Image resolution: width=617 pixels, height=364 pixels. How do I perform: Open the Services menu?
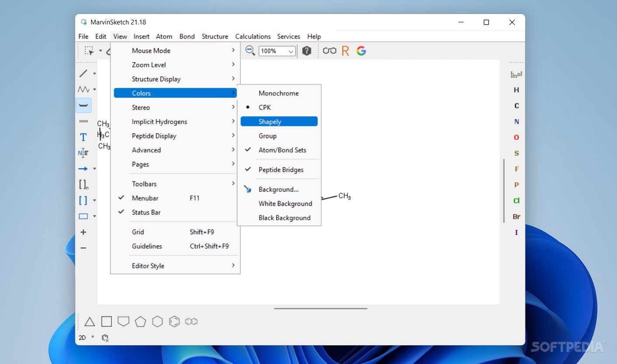(x=289, y=36)
